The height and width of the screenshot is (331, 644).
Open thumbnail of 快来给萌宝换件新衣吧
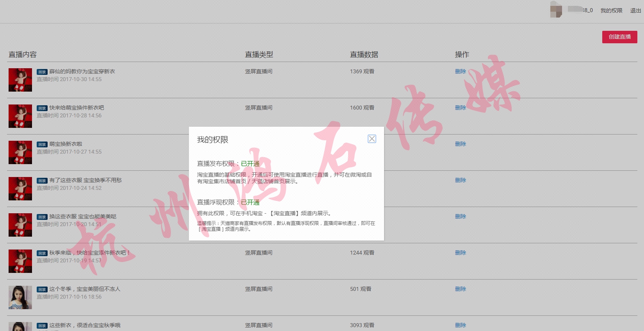(x=20, y=116)
